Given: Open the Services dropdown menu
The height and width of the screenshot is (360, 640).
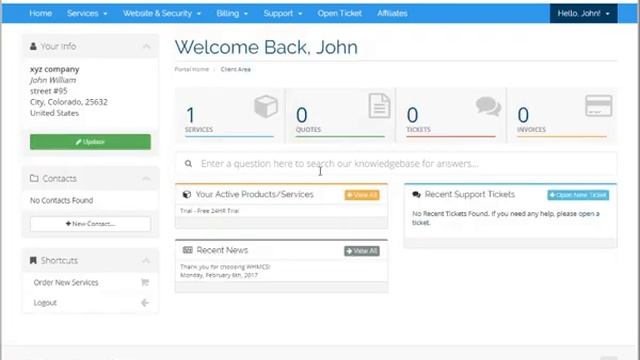Looking at the screenshot, I should click(87, 13).
